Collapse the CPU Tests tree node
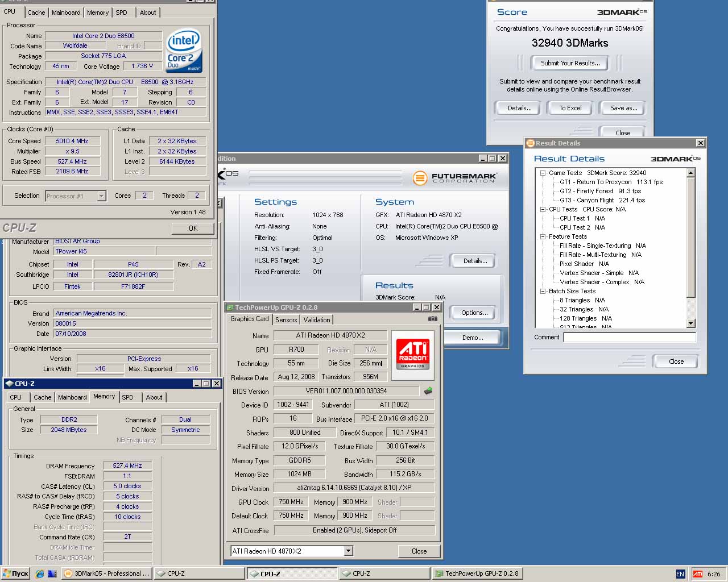Image resolution: width=728 pixels, height=582 pixels. pos(543,209)
